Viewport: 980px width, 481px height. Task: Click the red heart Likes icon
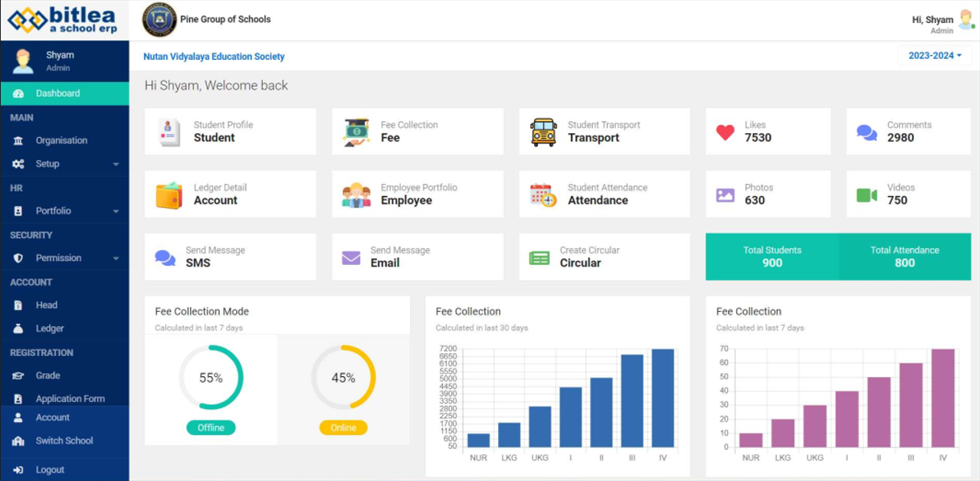click(x=725, y=132)
